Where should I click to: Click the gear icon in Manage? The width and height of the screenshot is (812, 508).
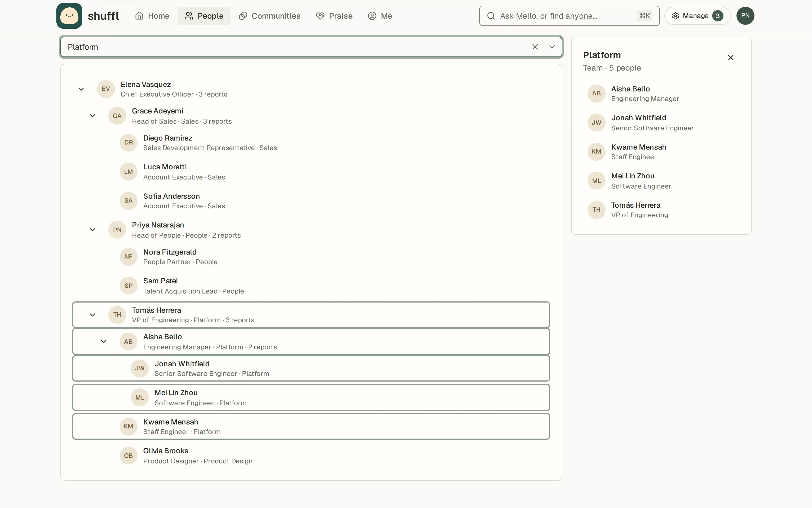676,16
